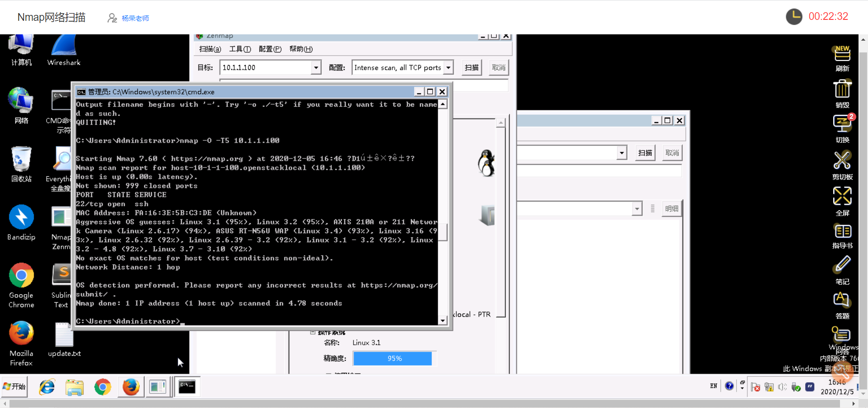Open the 剪切板 clipboard tool

[842, 165]
